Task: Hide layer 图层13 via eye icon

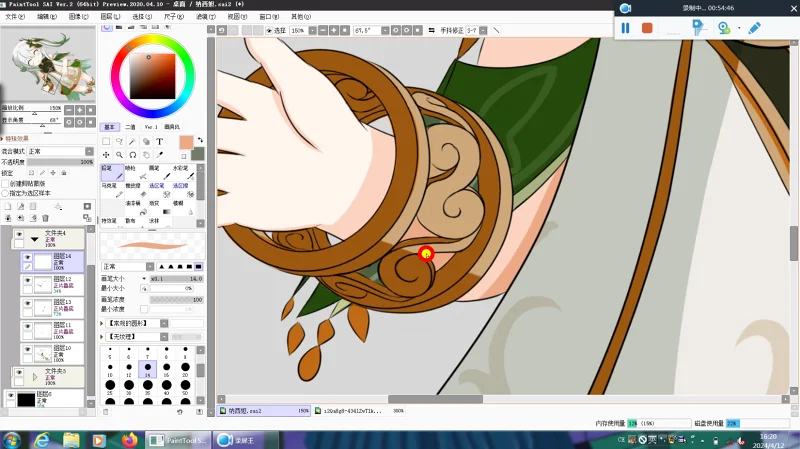Action: pyautogui.click(x=28, y=303)
